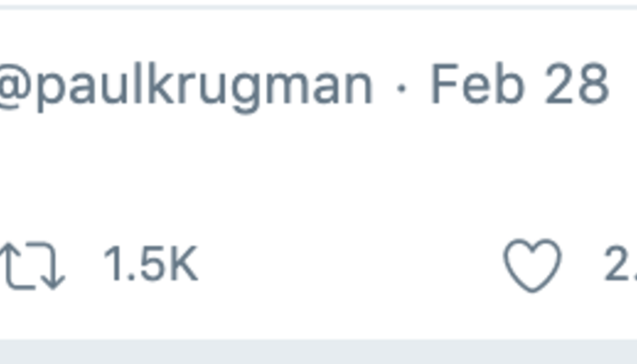Click the empty tweet body area
637x364 pixels.
(x=318, y=173)
